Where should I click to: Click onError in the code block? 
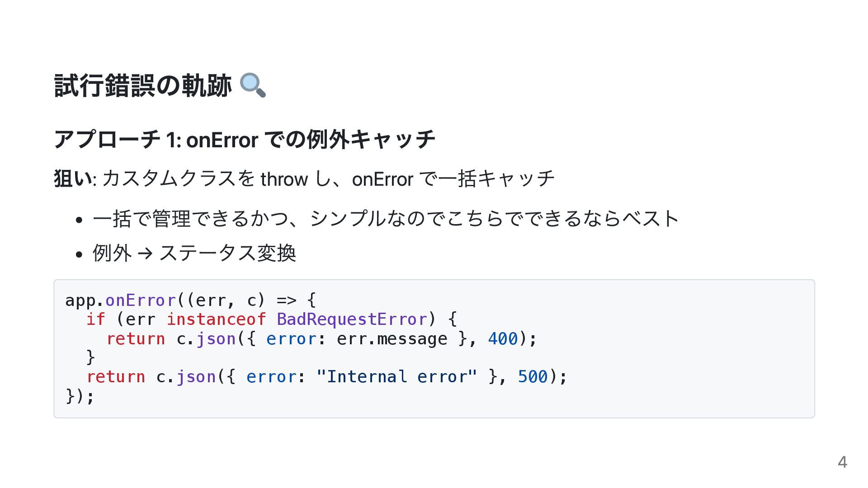point(140,300)
